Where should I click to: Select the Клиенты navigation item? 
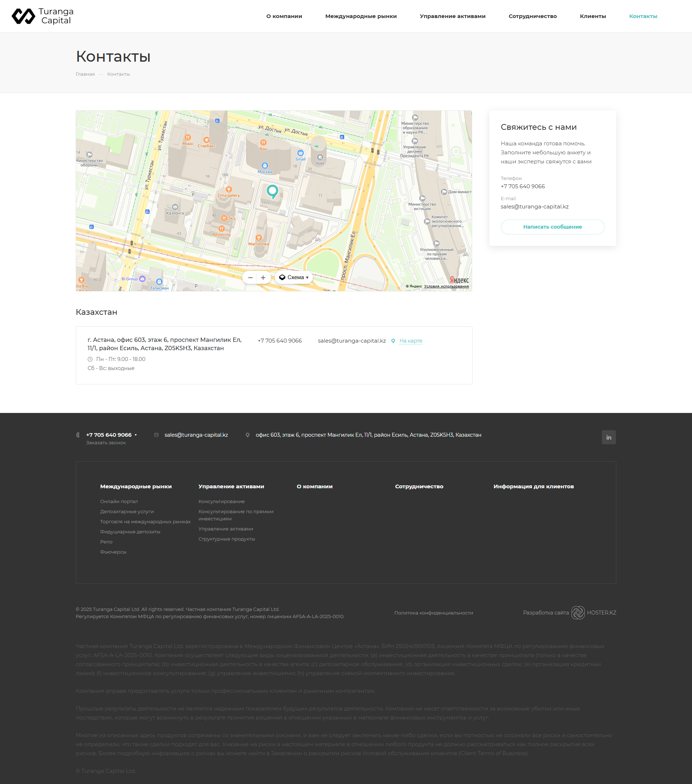click(593, 16)
